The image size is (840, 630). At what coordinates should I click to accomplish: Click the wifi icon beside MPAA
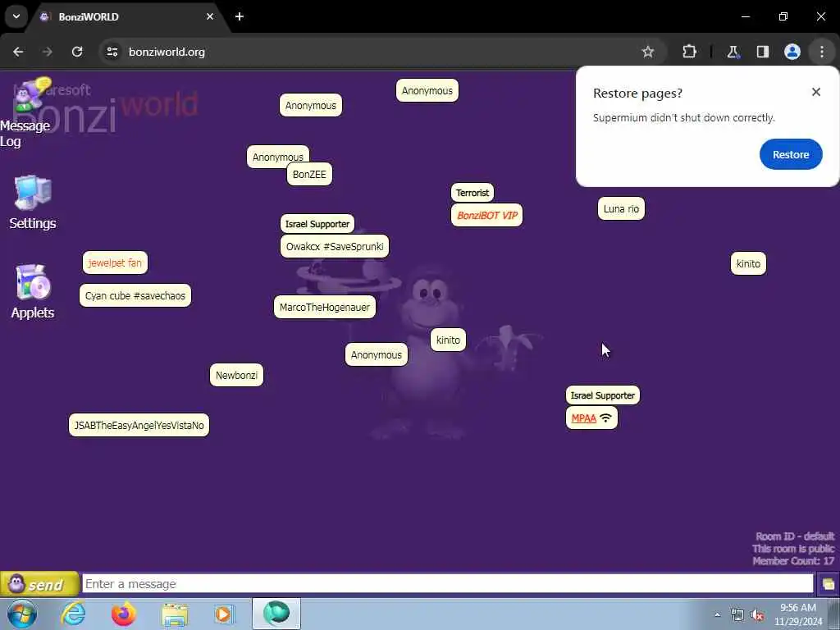click(x=606, y=418)
